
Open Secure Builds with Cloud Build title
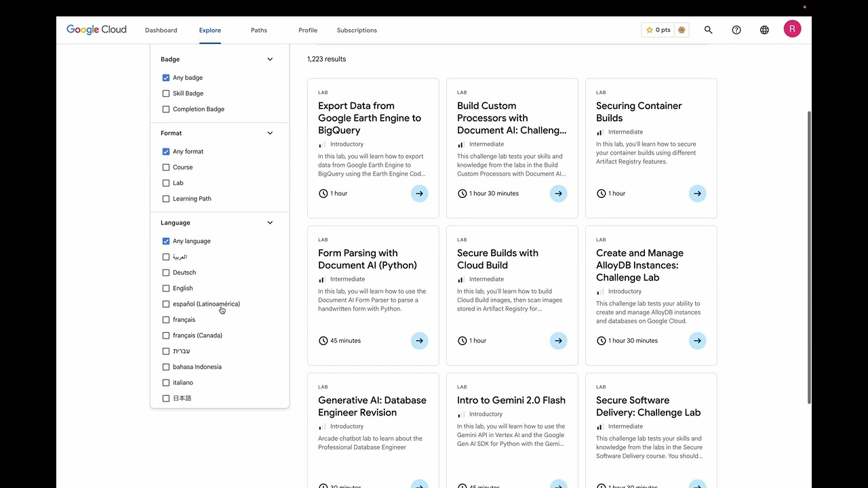coord(498,259)
